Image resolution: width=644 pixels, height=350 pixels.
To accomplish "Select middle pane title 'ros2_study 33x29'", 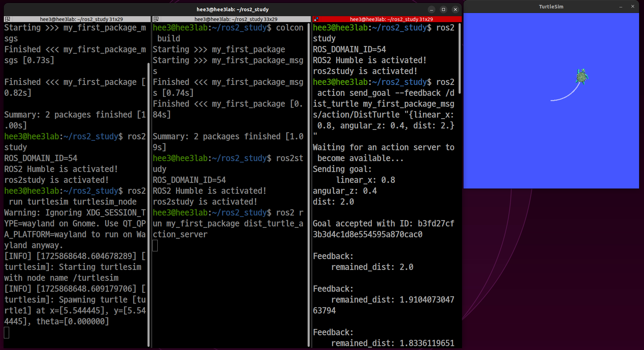I will (x=236, y=19).
